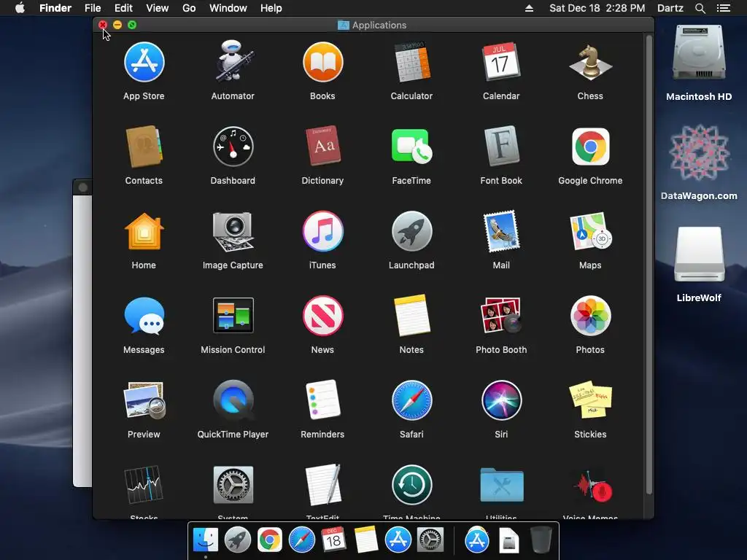Open the File menu

pos(93,8)
